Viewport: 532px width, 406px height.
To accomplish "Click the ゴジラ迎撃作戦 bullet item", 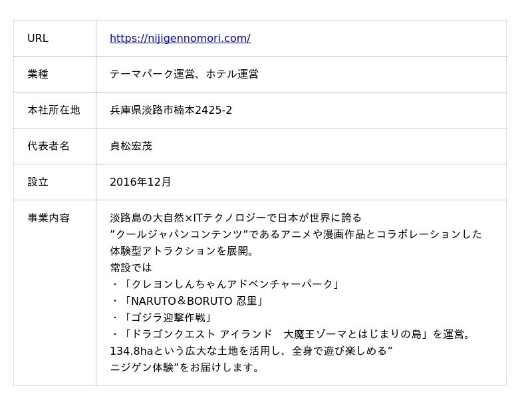I will tap(162, 317).
